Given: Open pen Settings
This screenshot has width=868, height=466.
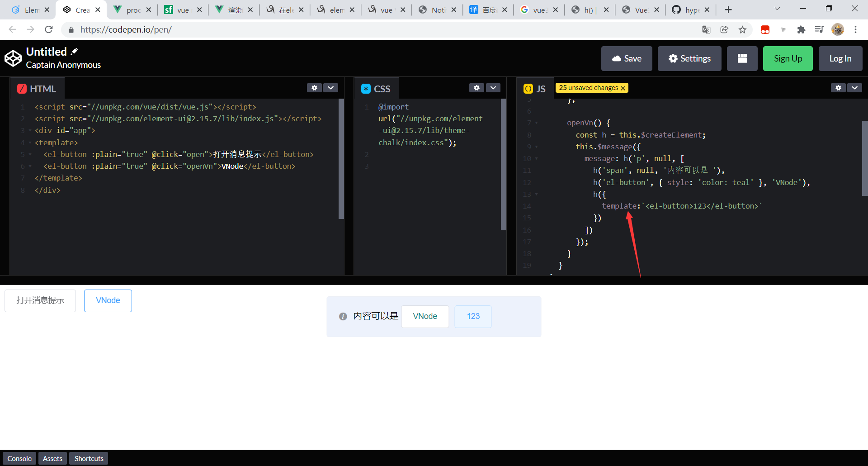Looking at the screenshot, I should coord(689,58).
